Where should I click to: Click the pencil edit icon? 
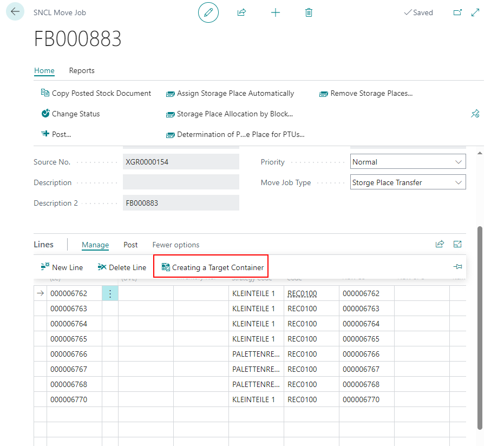208,12
